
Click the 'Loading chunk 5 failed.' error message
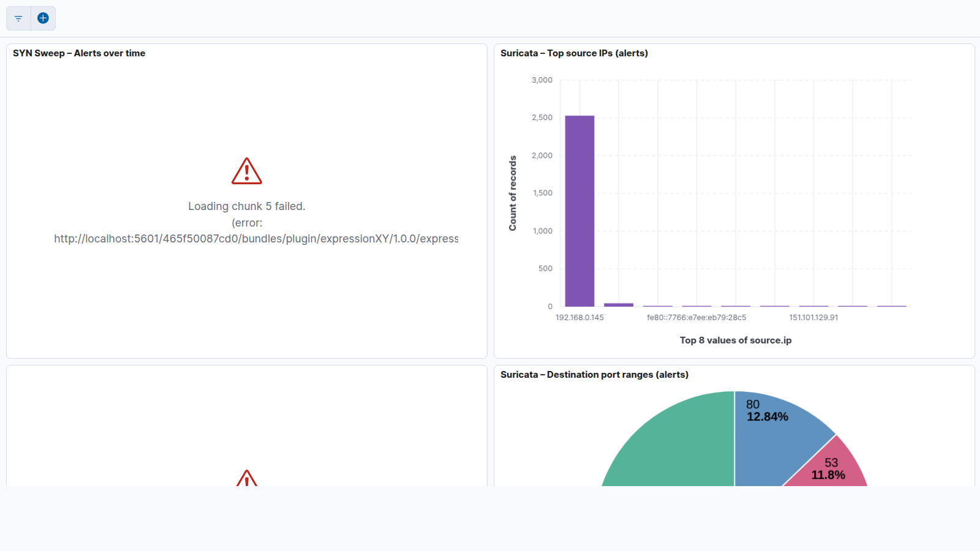point(247,206)
